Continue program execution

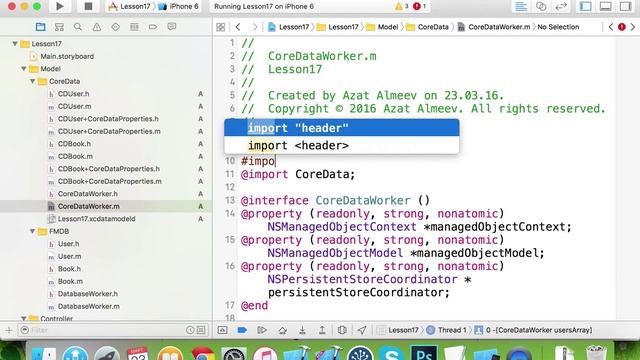[262, 330]
